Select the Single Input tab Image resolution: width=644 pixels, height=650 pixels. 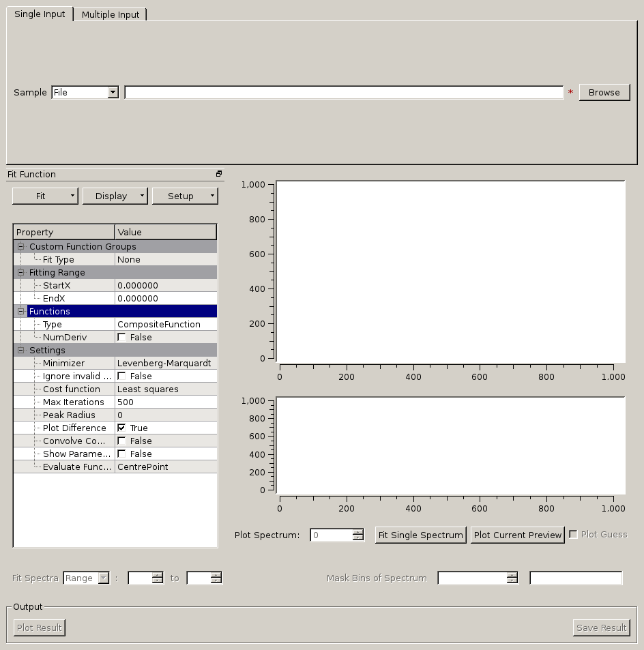(40, 14)
